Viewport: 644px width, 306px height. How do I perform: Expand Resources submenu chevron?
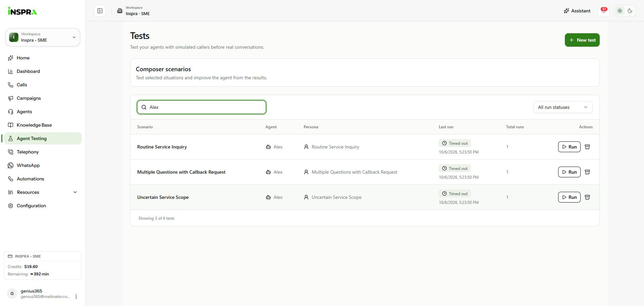[x=75, y=192]
